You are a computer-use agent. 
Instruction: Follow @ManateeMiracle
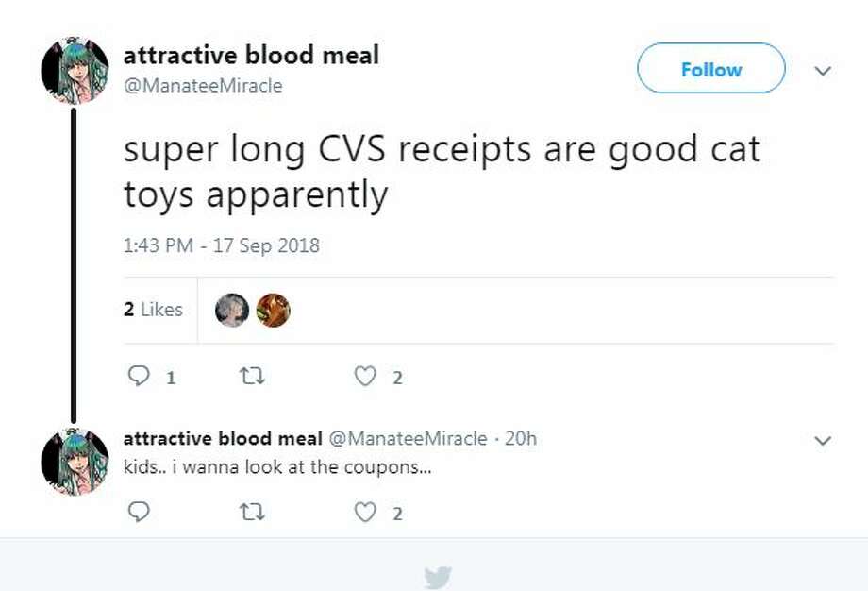[709, 69]
